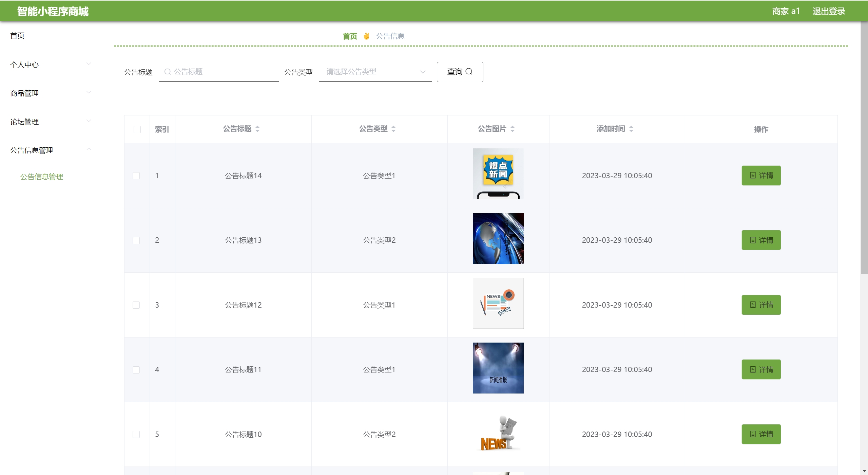Toggle the select-all checkbox in table header
Viewport: 868px width, 475px height.
coord(137,129)
